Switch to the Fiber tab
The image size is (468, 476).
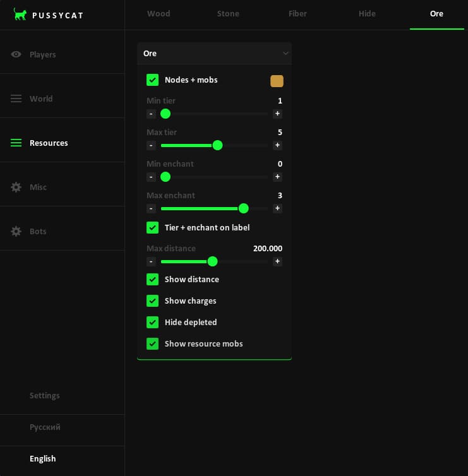(x=297, y=14)
